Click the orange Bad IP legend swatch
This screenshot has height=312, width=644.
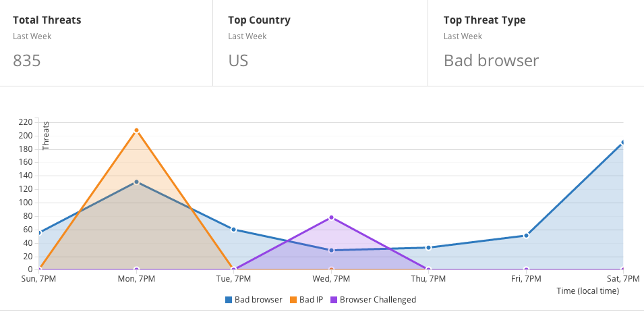click(293, 300)
